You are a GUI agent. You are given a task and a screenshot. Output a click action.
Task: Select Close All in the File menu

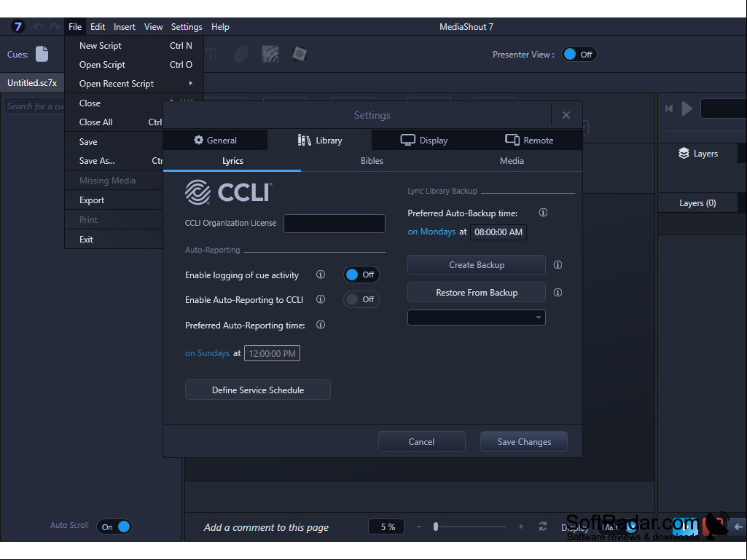(114, 122)
